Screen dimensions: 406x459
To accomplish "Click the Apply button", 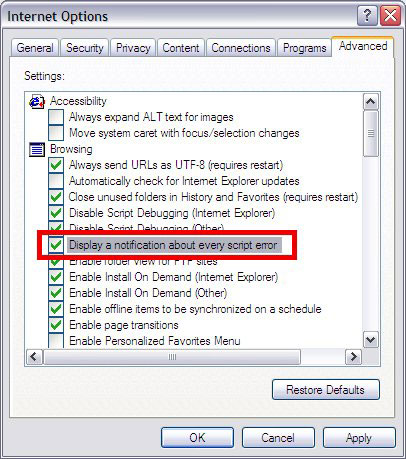I will pos(359,437).
